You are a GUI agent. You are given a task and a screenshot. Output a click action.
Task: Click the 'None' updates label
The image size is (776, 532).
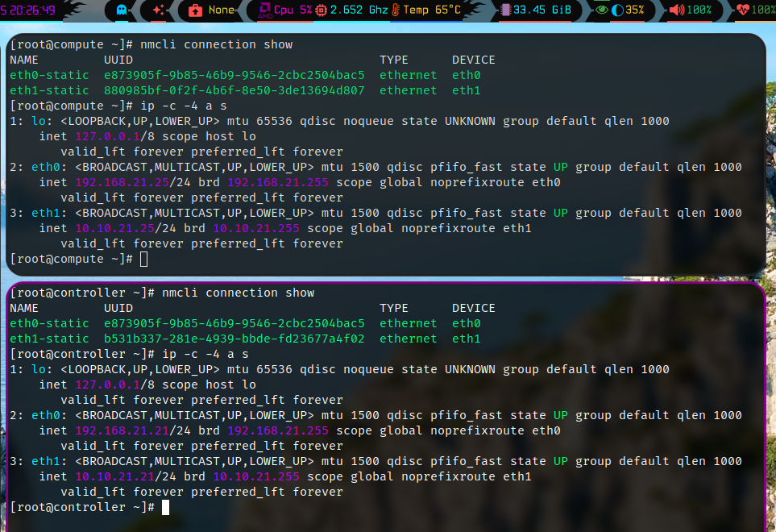pyautogui.click(x=222, y=10)
